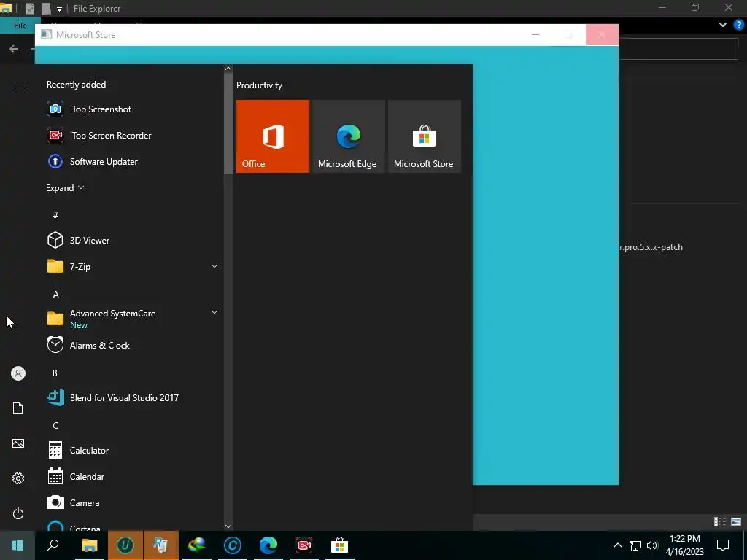Click the letter A section header
747x560 pixels.
55,295
